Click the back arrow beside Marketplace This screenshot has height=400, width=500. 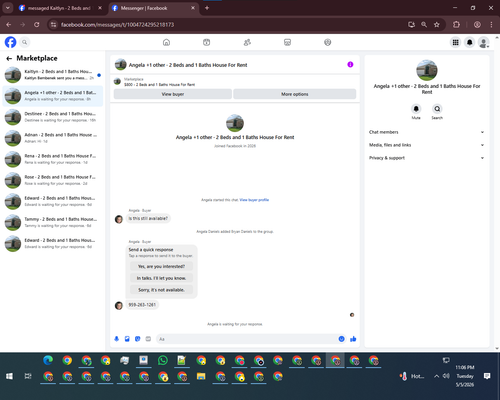(9, 59)
